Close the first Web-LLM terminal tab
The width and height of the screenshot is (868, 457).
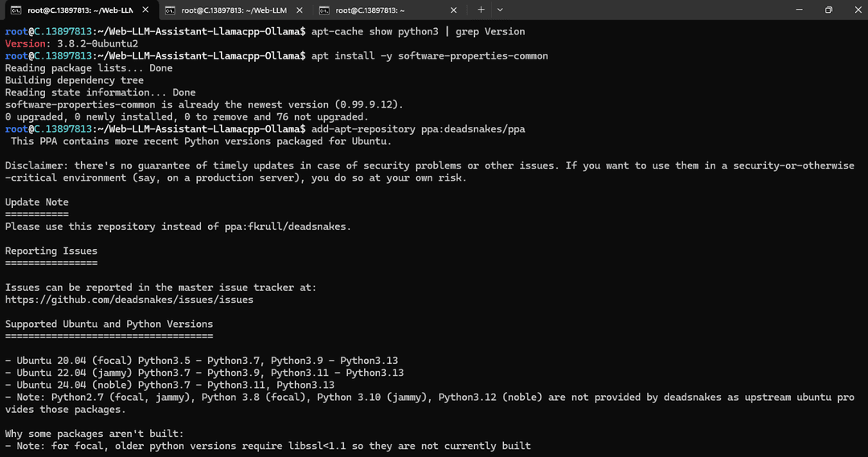tap(145, 10)
